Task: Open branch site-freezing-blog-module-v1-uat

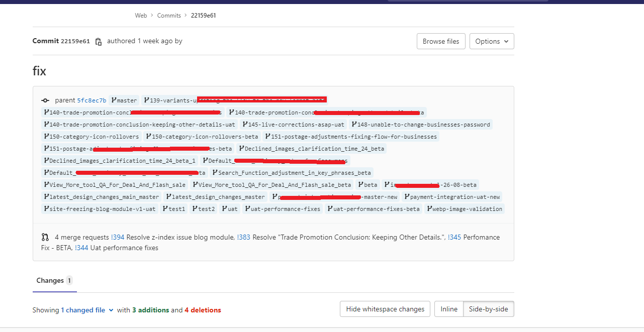Action: point(100,209)
